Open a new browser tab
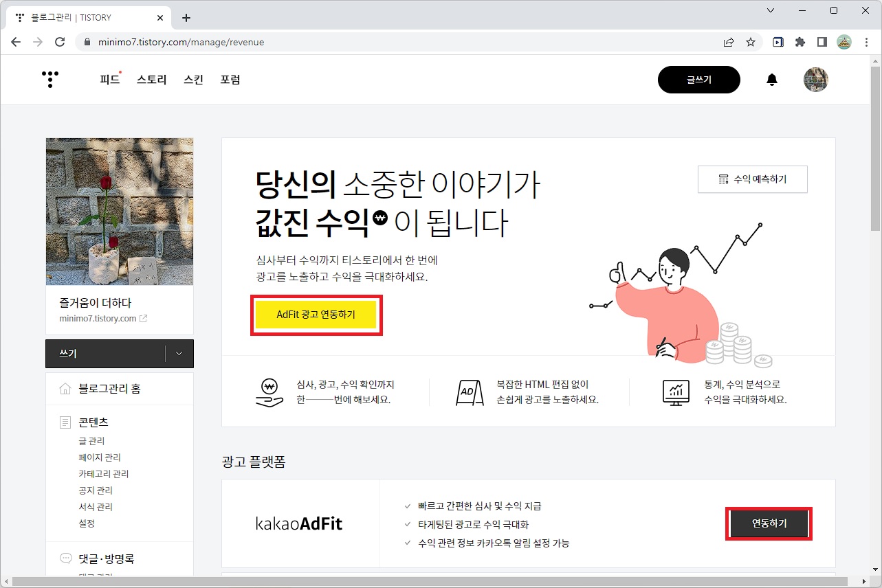 coord(186,18)
